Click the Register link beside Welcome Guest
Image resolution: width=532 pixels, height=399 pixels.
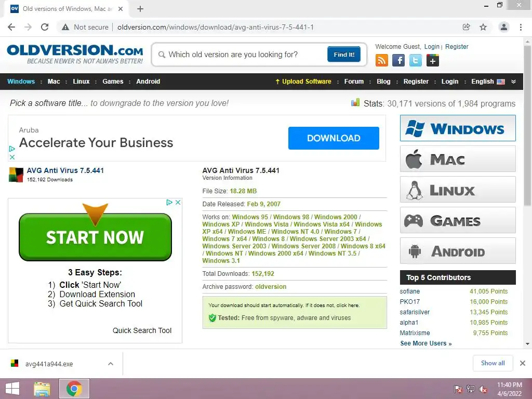tap(457, 46)
